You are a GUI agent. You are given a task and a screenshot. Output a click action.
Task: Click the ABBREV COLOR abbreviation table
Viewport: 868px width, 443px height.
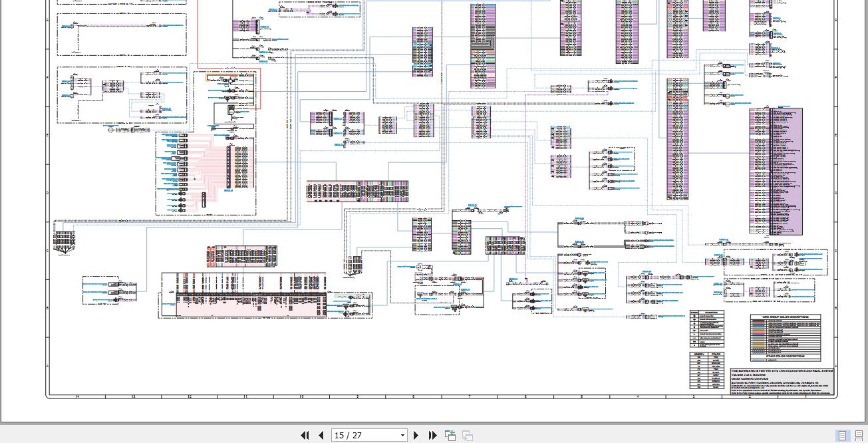(x=707, y=370)
